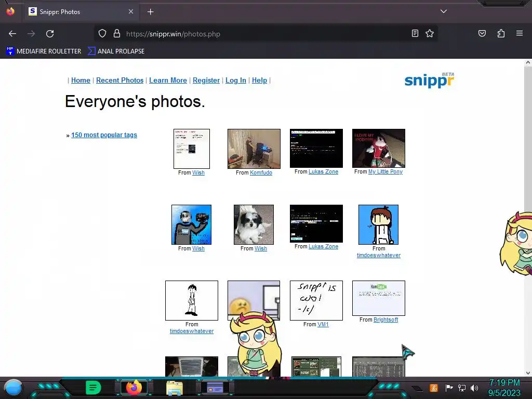Open the Register page
The width and height of the screenshot is (532, 399).
click(206, 81)
